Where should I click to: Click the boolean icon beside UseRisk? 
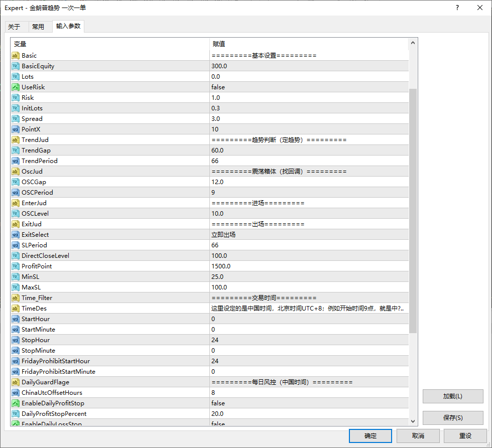click(16, 87)
